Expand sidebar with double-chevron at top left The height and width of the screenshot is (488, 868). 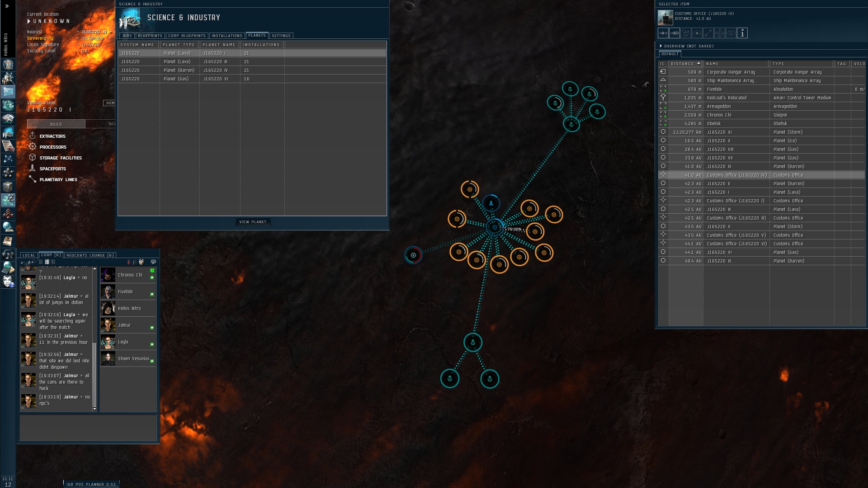(x=7, y=6)
